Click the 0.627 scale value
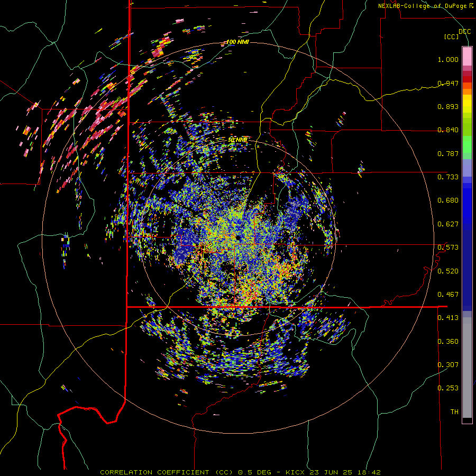This screenshot has height=476, width=476. [448, 224]
